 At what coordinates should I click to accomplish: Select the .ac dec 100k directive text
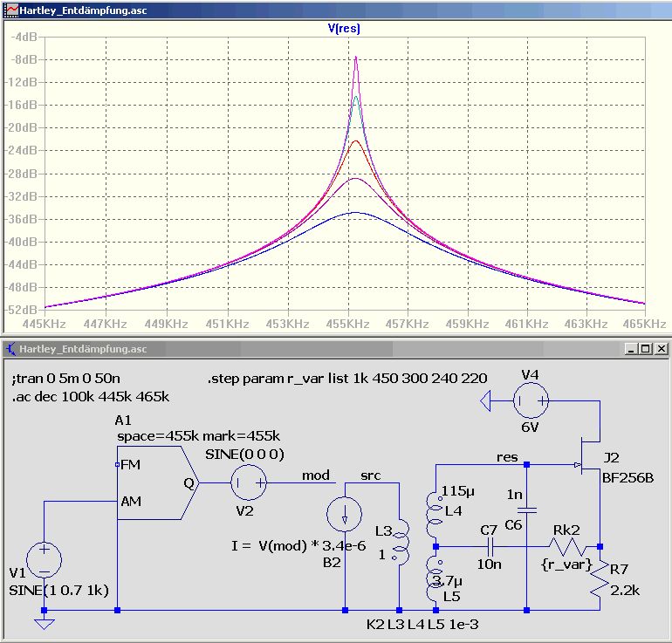91,397
